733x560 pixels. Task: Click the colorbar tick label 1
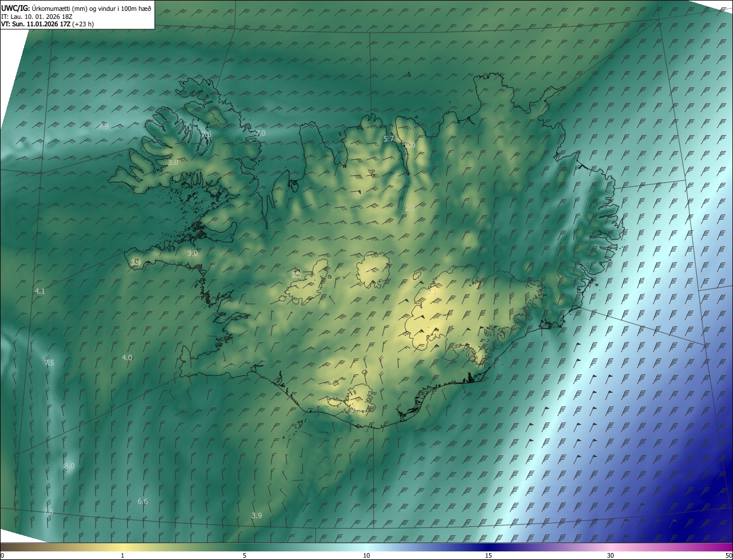point(123,555)
